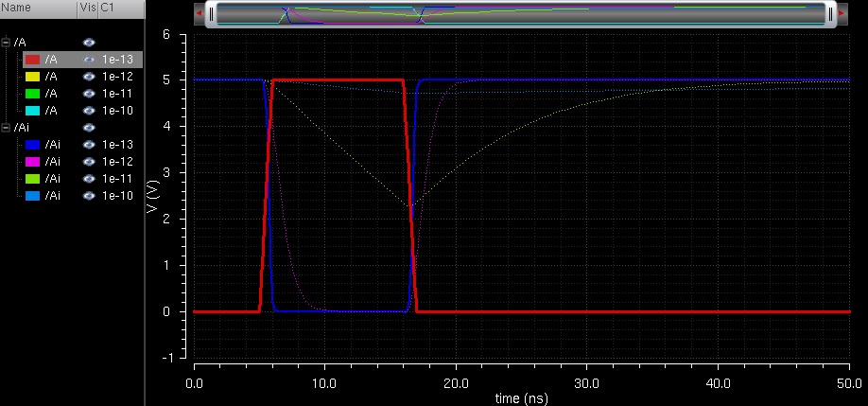Toggle visibility of the /Ai group

pos(90,127)
